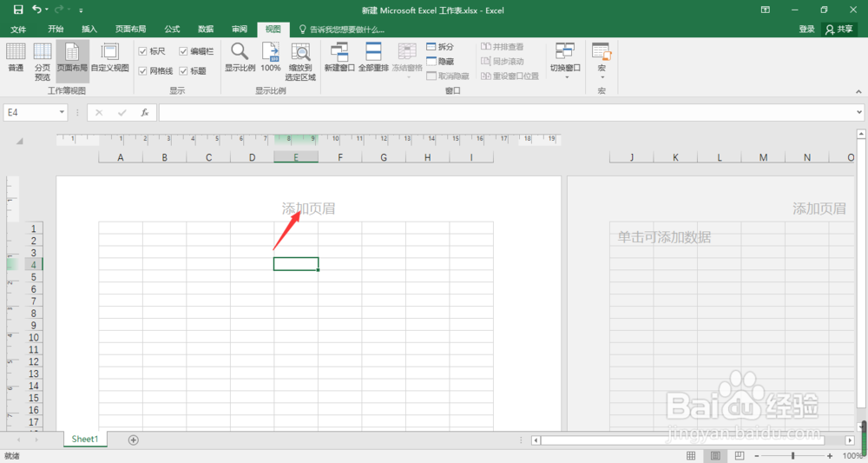This screenshot has width=868, height=463.
Task: Add a new sheet with plus icon
Action: [134, 440]
